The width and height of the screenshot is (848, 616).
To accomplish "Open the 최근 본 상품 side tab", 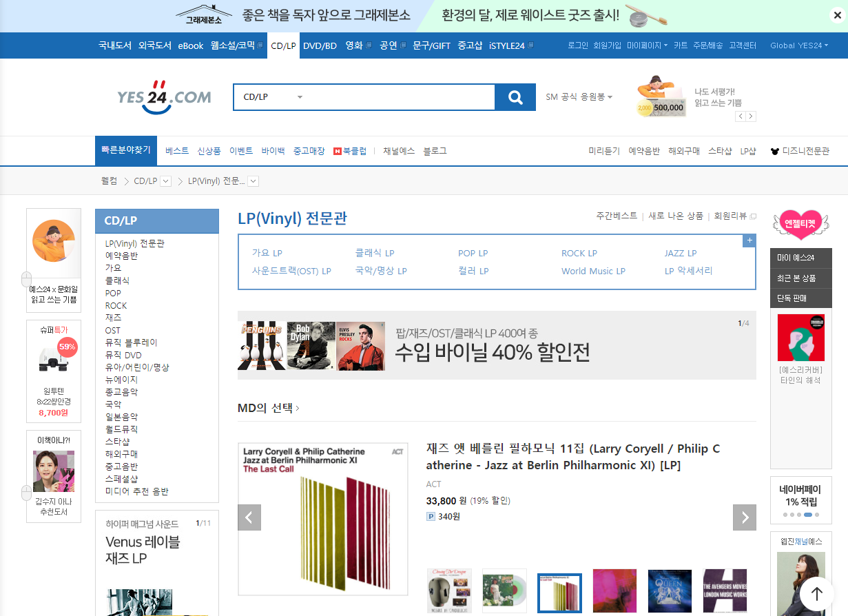I will (x=801, y=278).
